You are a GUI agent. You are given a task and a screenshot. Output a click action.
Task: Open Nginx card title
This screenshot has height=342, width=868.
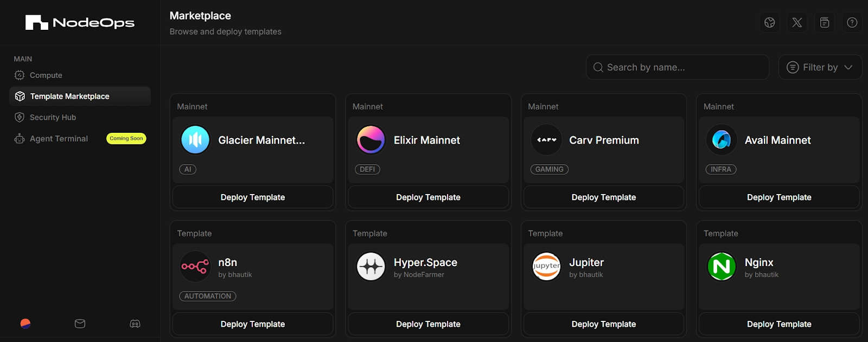[x=759, y=262]
